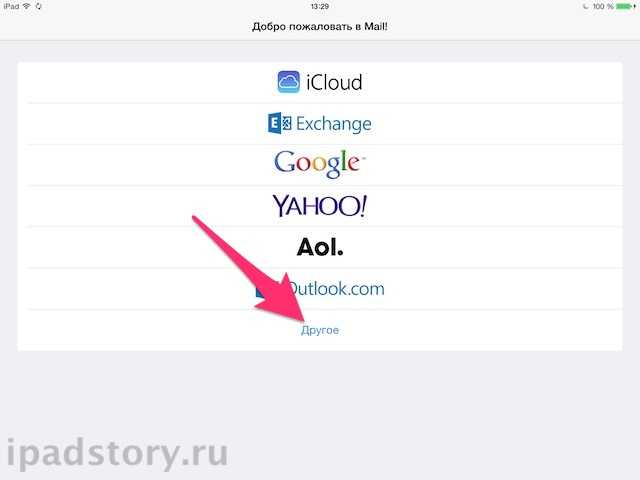
Task: Tap the sync activity spinner icon
Action: (x=38, y=6)
